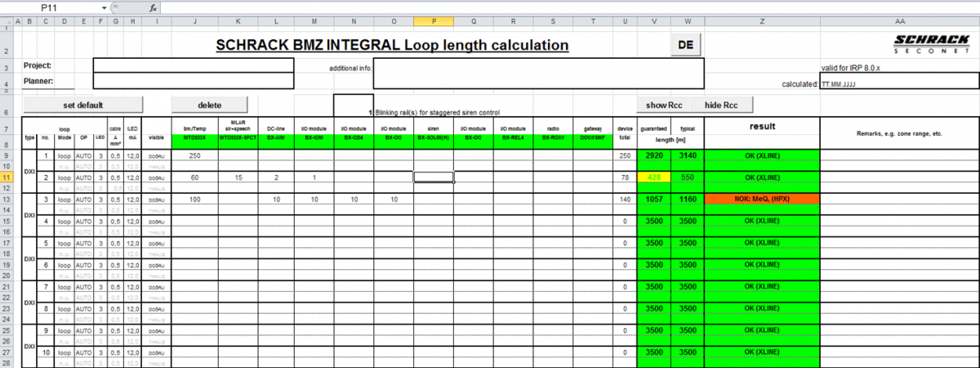Click the Select All corner button
Viewport: 980px width, 368px height.
coord(7,21)
